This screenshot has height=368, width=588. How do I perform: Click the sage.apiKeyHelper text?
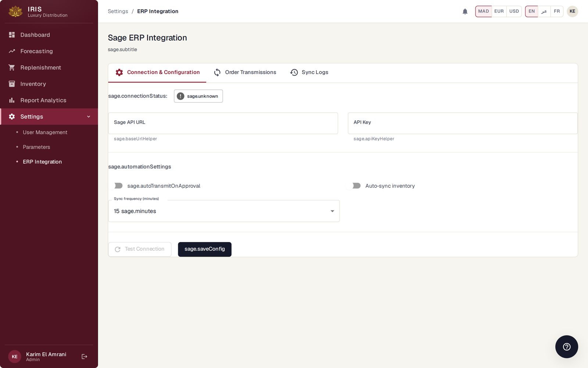[374, 139]
